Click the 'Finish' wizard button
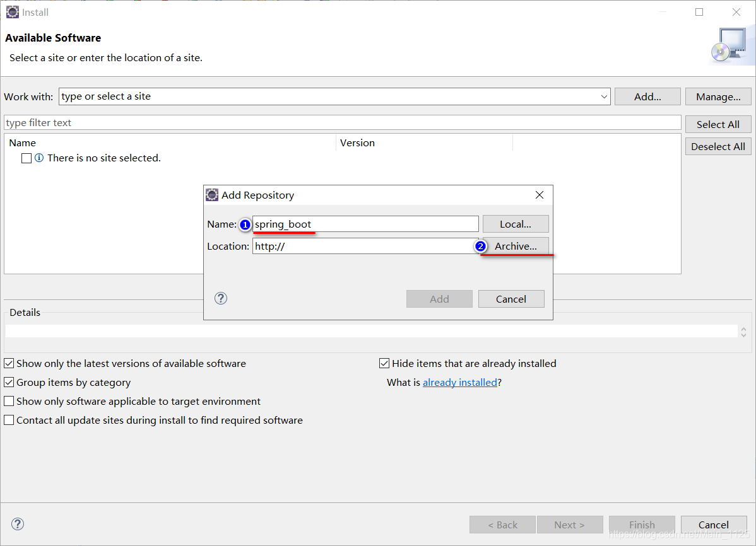The image size is (756, 546). (x=642, y=525)
